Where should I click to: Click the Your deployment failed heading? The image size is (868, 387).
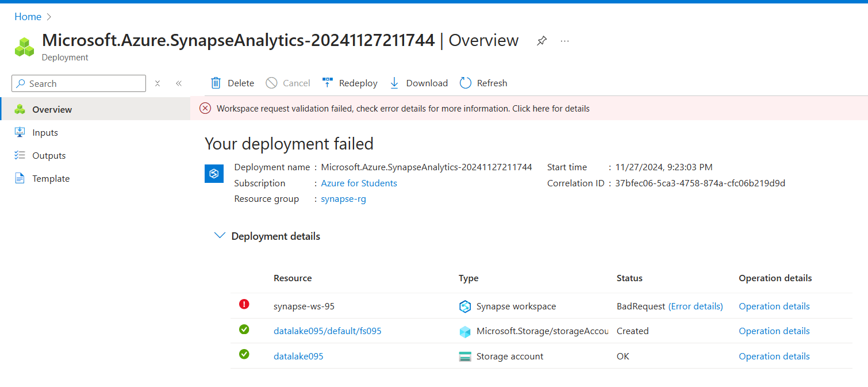point(289,143)
